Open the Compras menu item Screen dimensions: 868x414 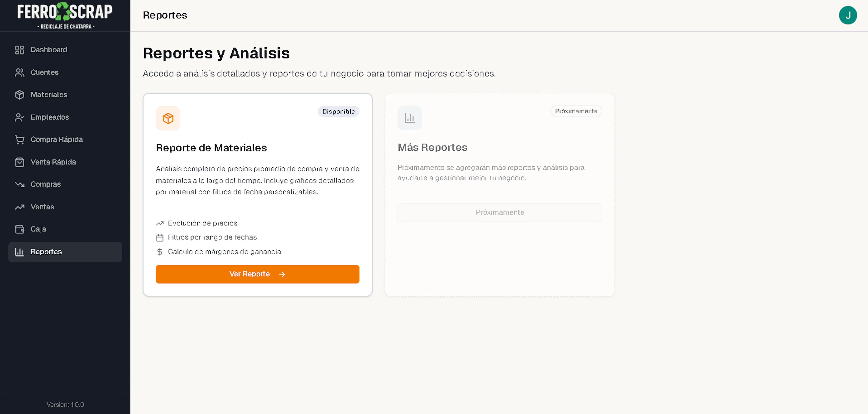[x=45, y=185]
